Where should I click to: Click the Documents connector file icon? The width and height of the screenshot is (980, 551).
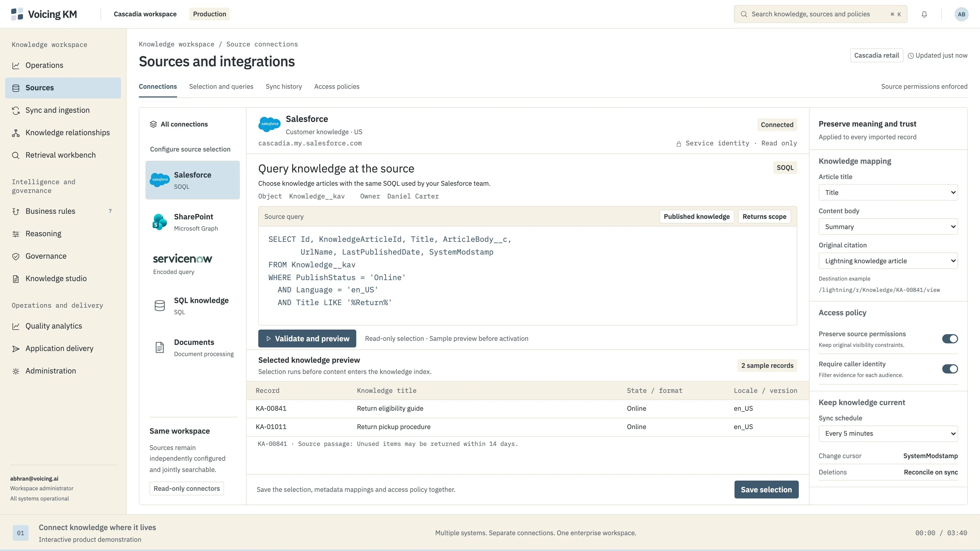(x=160, y=347)
